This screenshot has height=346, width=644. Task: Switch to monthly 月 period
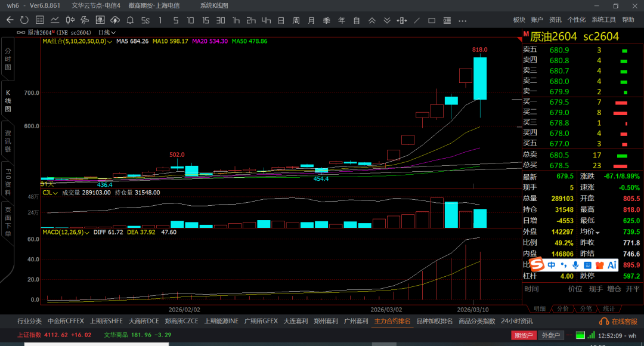[311, 20]
